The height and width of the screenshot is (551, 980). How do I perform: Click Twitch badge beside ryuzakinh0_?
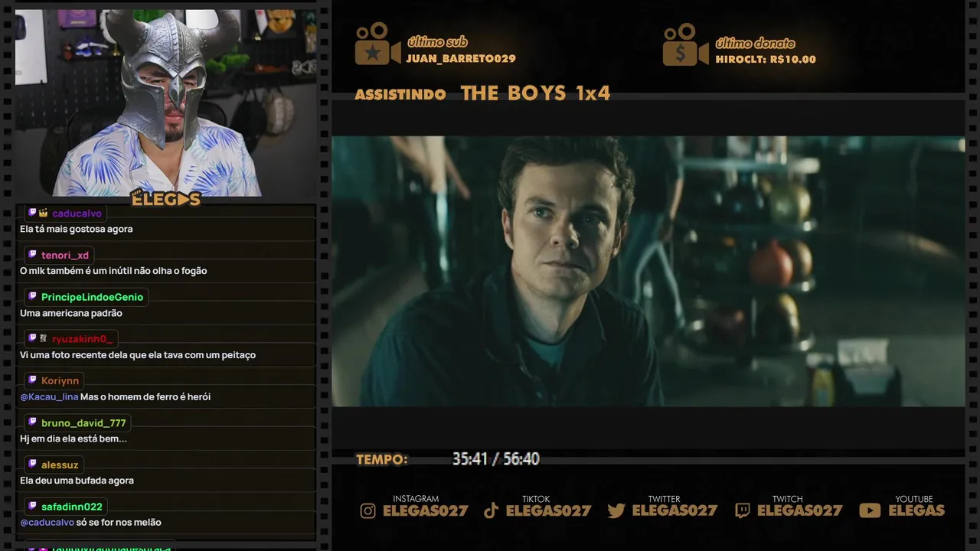[32, 338]
